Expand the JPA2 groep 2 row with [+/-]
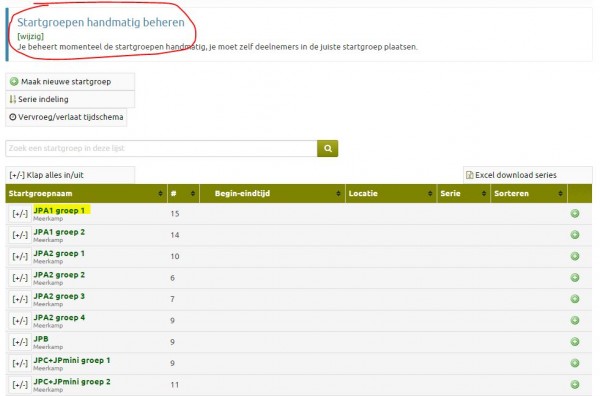 20,278
